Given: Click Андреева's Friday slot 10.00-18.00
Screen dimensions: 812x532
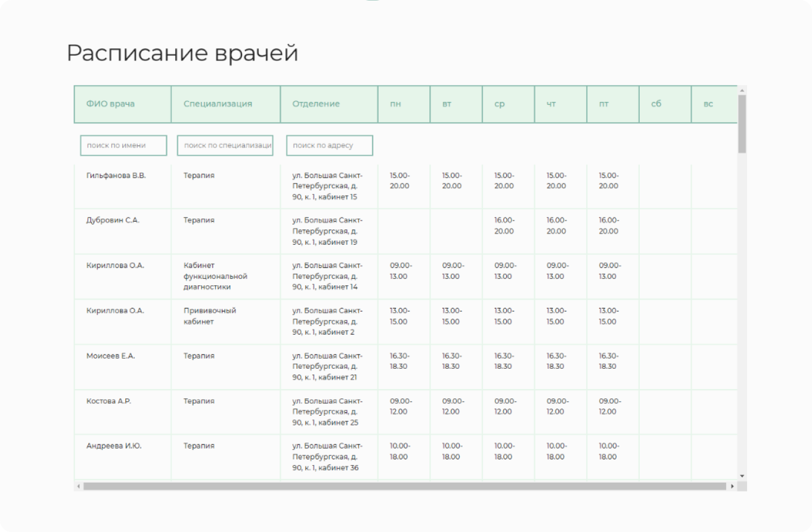Looking at the screenshot, I should coord(609,452).
